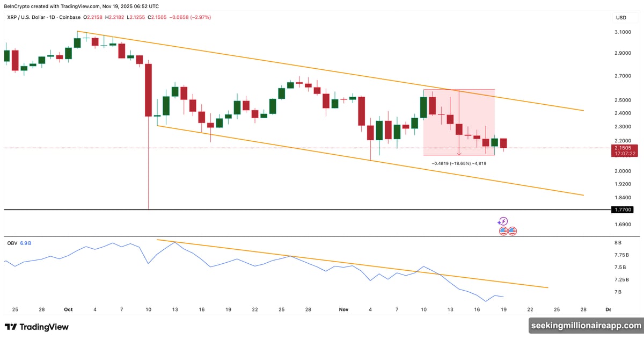Select the OBV indicator label in the lower pane
This screenshot has width=644, height=339.
[x=12, y=243]
